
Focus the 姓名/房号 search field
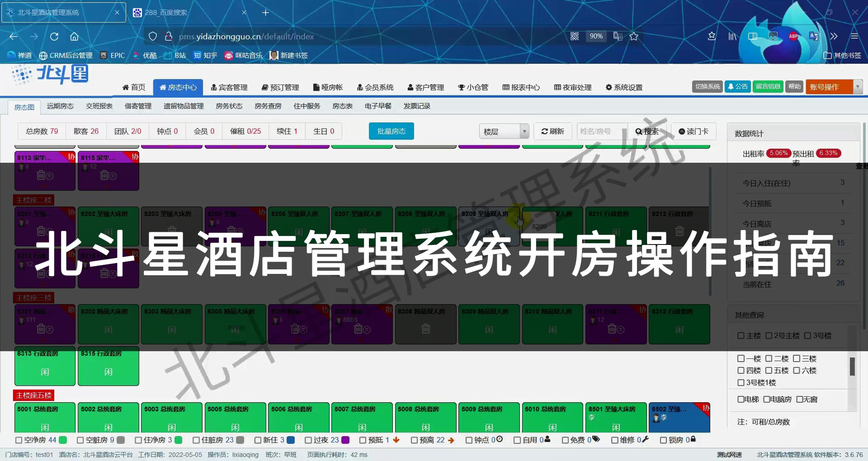pos(602,131)
